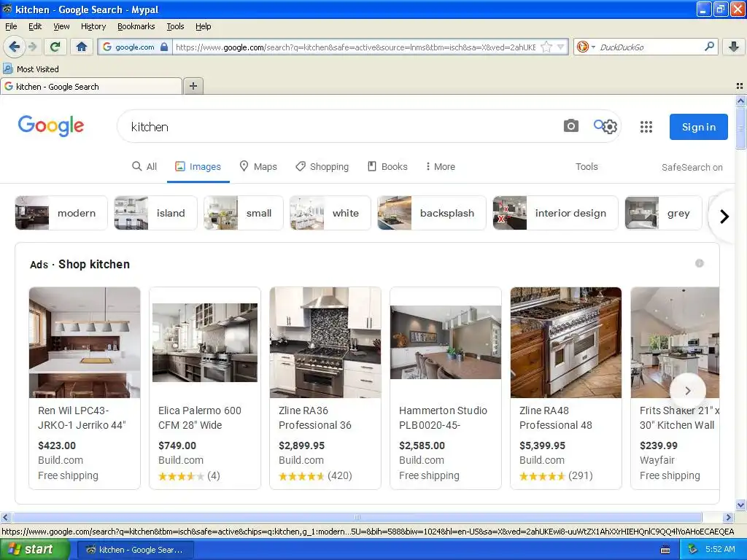This screenshot has height=560, width=747.
Task: Open the Edit menu
Action: [x=35, y=26]
